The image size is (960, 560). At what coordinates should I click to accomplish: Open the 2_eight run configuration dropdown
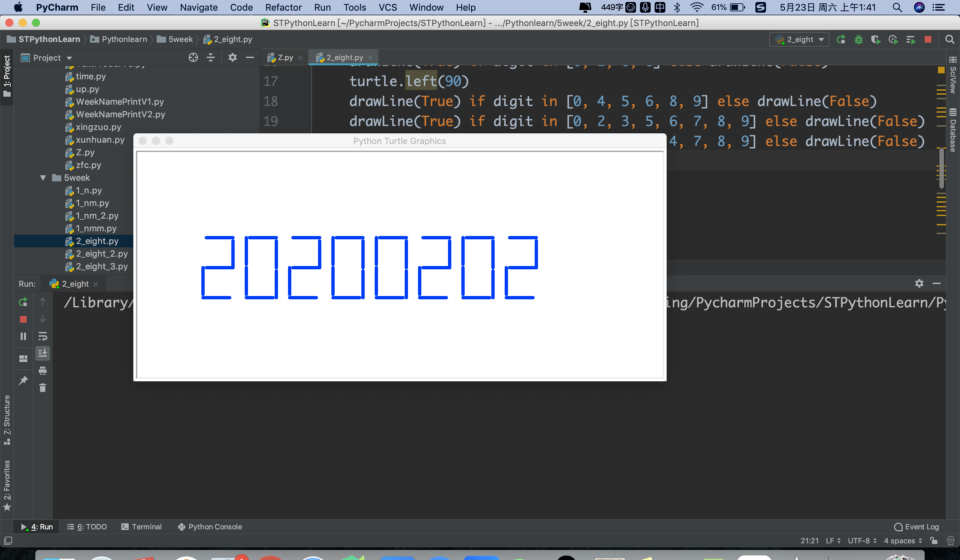(x=799, y=40)
